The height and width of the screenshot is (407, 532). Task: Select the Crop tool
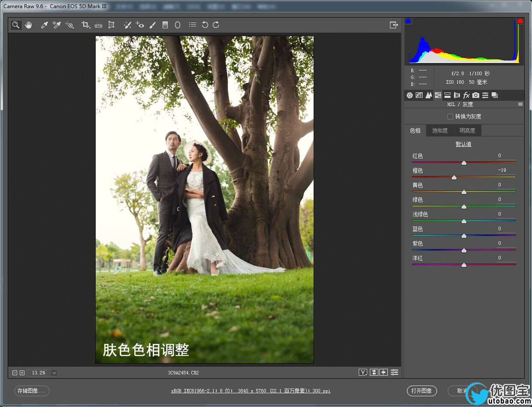point(86,25)
